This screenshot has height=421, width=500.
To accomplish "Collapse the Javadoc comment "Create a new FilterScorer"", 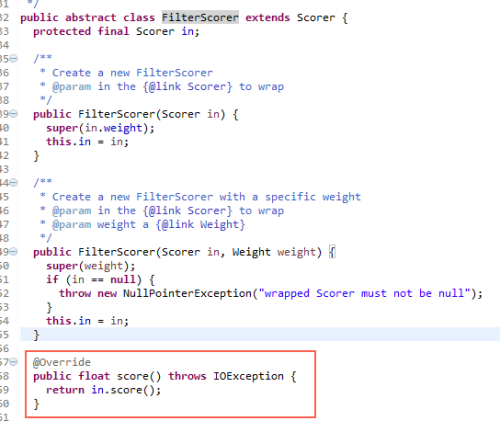I will (13, 59).
